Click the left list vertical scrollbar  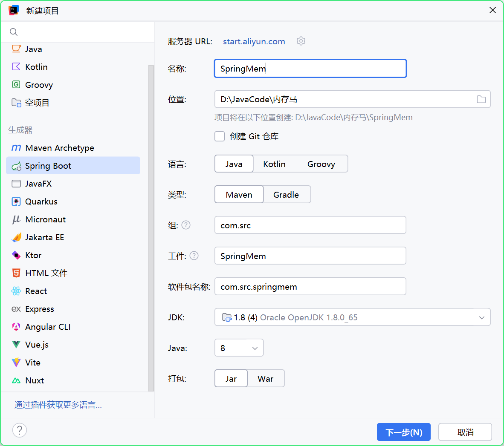pos(151,228)
